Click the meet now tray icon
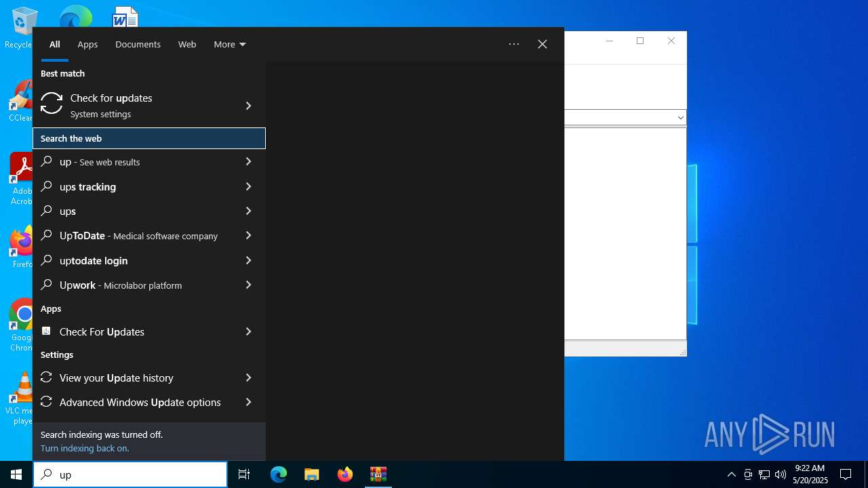The height and width of the screenshot is (488, 868). tap(748, 474)
